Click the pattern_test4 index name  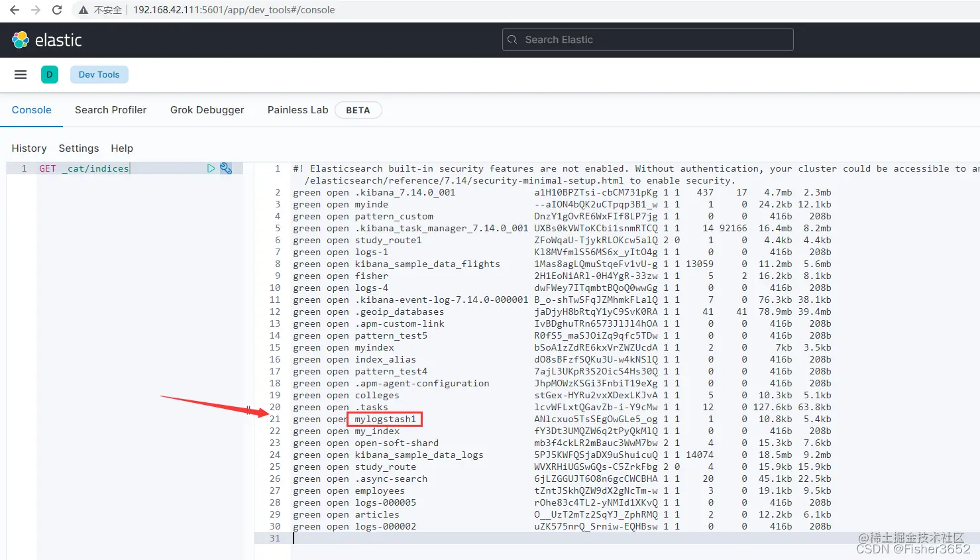tap(391, 371)
